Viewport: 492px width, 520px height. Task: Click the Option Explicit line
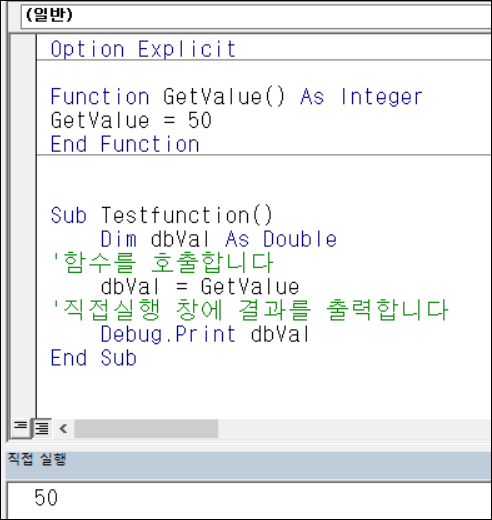[x=143, y=49]
